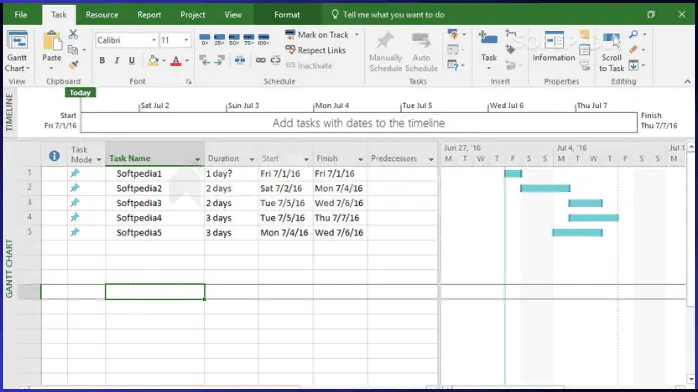The image size is (698, 392).
Task: Cut selection with scissors icon
Action: pyautogui.click(x=73, y=34)
